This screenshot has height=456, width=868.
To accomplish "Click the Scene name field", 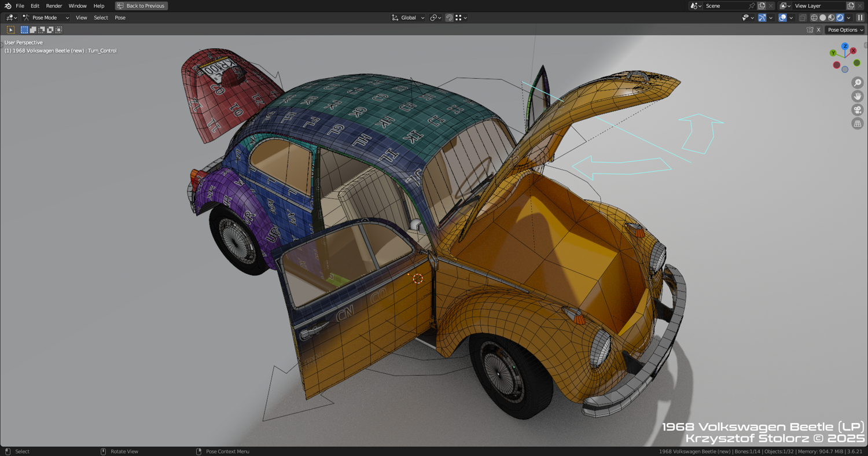I will 726,6.
